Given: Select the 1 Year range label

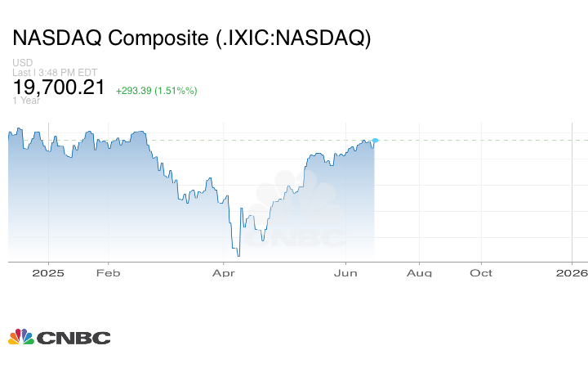Looking at the screenshot, I should [x=26, y=101].
